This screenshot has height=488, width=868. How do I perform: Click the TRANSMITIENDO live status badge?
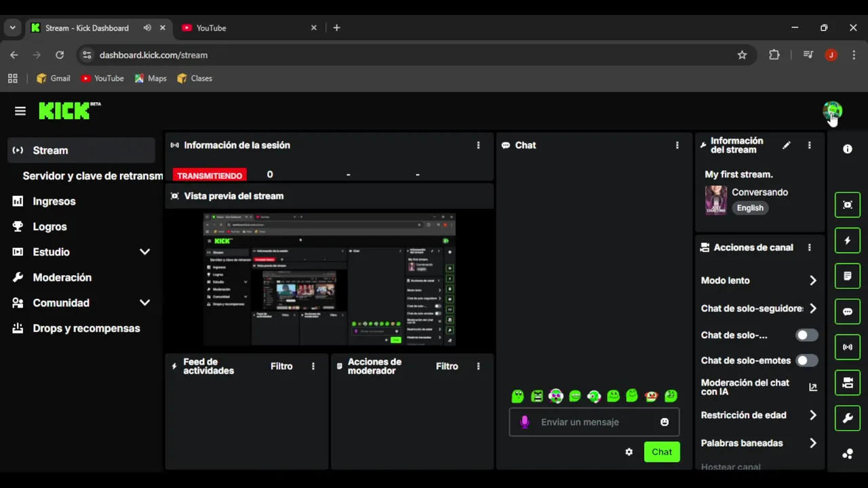click(210, 176)
